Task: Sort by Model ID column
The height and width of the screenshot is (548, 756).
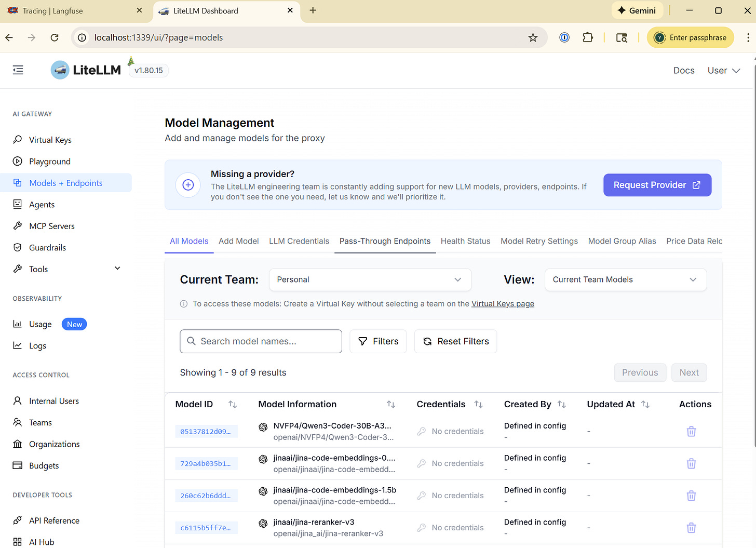Action: [x=233, y=404]
